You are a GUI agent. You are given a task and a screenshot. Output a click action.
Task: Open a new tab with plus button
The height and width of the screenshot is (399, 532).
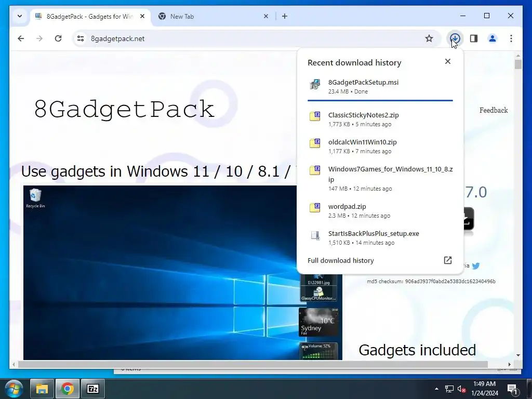[285, 16]
